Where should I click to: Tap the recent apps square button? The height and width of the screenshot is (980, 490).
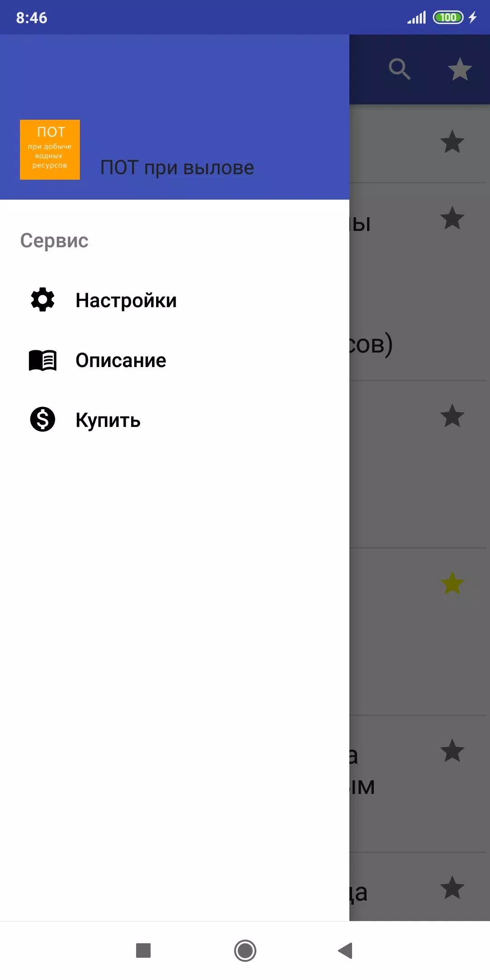coord(143,951)
